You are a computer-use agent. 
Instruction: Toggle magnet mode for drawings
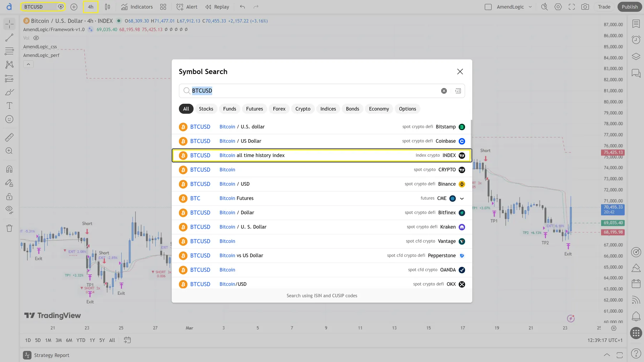click(9, 169)
